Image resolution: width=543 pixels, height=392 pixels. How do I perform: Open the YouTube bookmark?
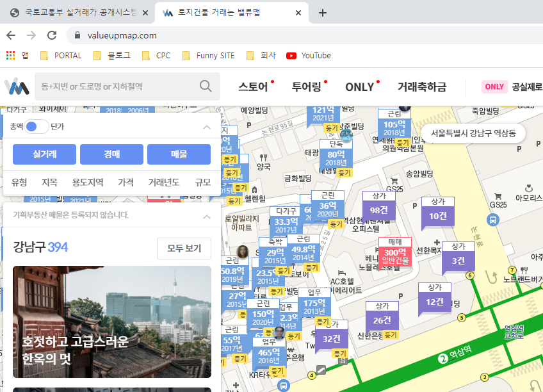point(308,56)
